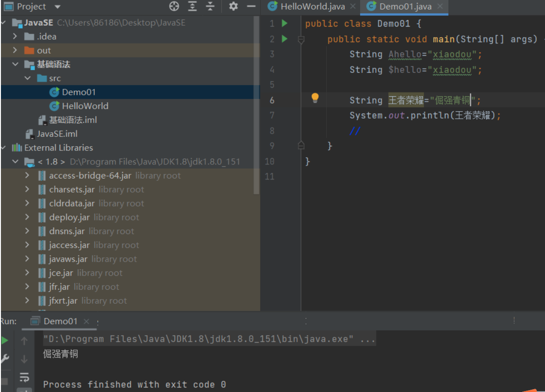Screen dimensions: 545x392
Task: Collapse the JDK 1.8 library node
Action: pos(15,161)
